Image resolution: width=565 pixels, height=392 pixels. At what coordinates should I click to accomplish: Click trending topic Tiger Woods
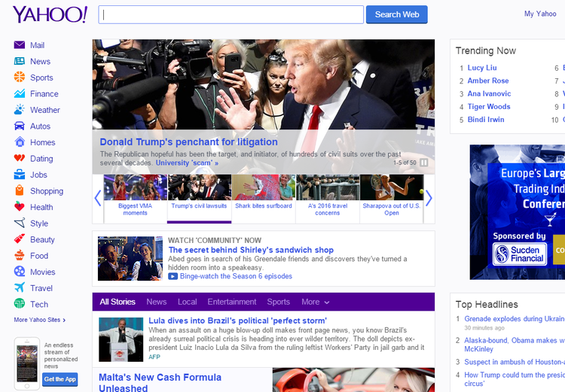[x=489, y=107]
